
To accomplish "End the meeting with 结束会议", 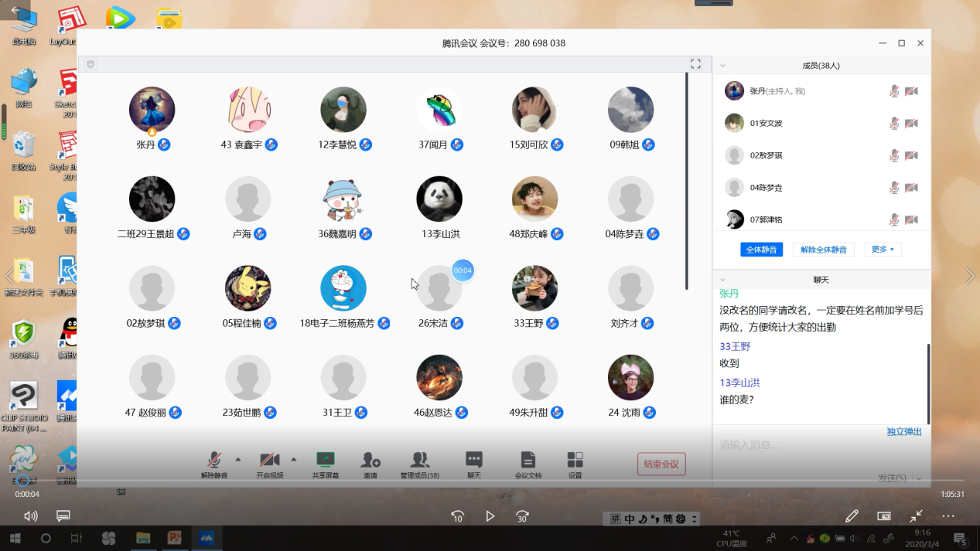I will tap(661, 464).
